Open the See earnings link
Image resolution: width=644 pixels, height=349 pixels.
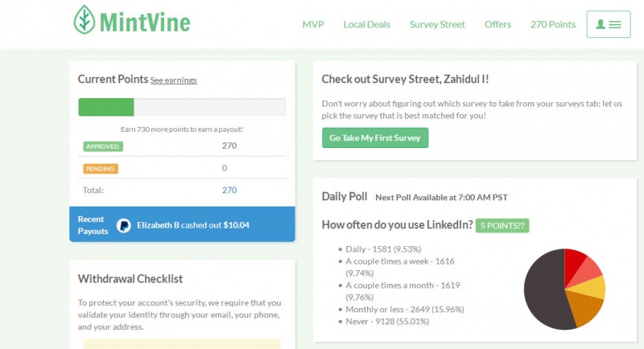coord(173,80)
